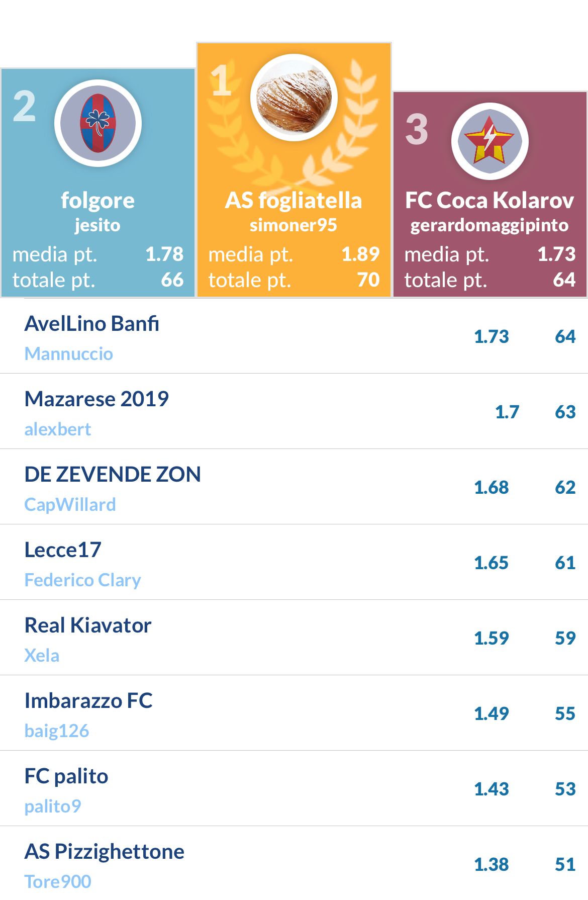Open folgore team crest avatar
Screen dimensions: 588x900
[x=98, y=123]
